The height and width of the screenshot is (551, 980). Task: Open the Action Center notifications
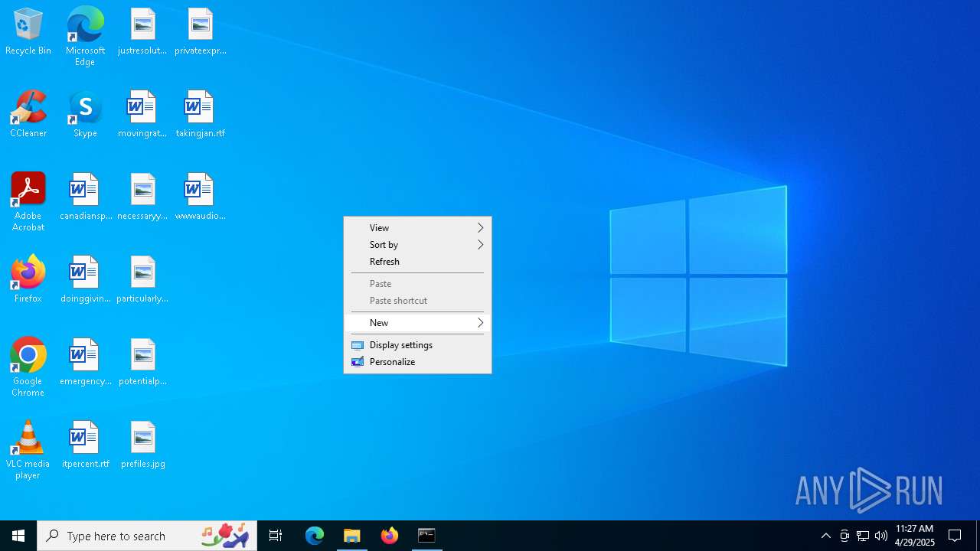(x=955, y=536)
